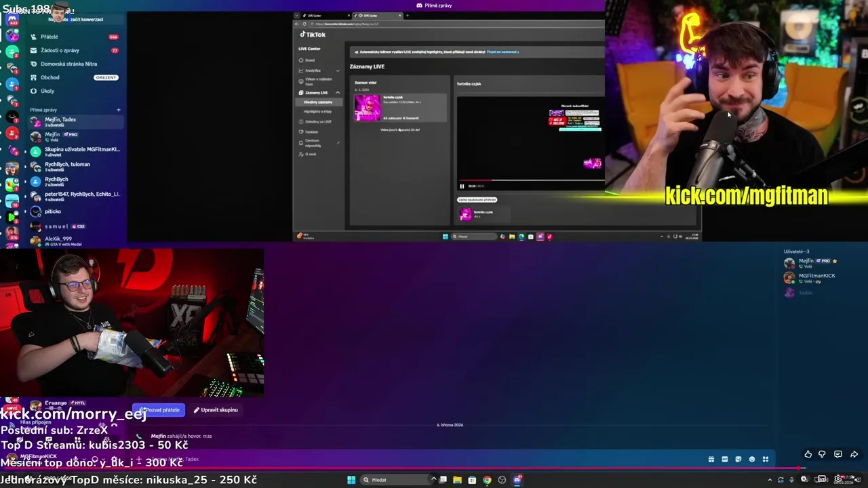This screenshot has width=868, height=488.
Task: Open piticko direct message
Action: (x=75, y=211)
